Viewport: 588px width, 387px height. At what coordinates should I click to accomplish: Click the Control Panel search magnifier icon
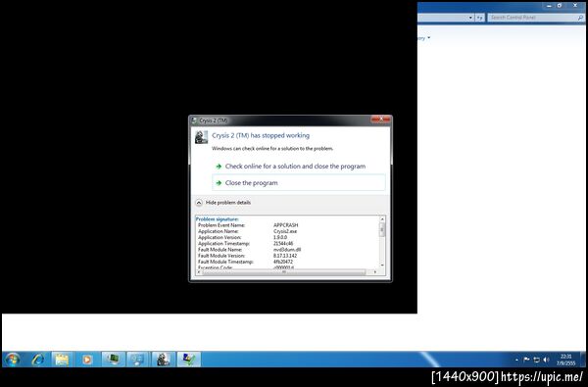click(580, 18)
